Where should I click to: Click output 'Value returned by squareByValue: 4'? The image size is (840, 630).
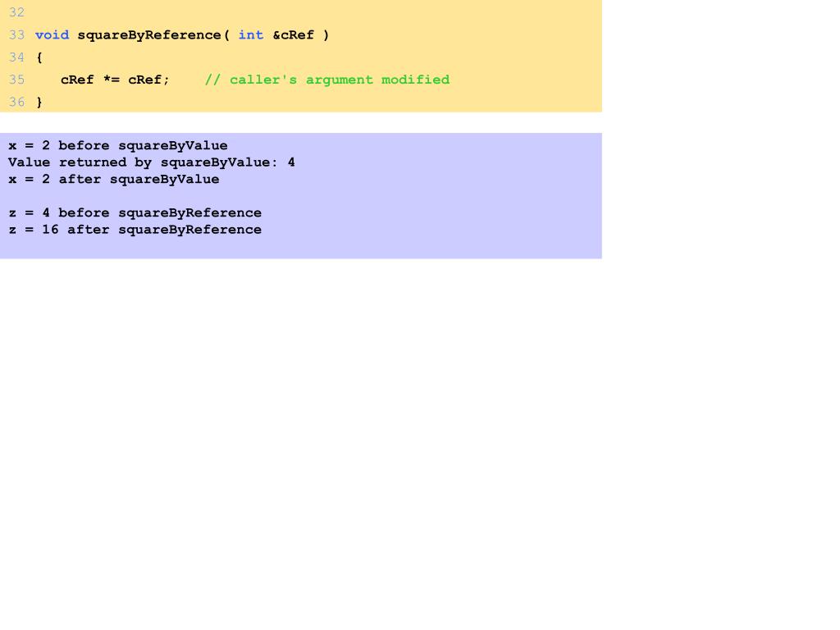[152, 162]
